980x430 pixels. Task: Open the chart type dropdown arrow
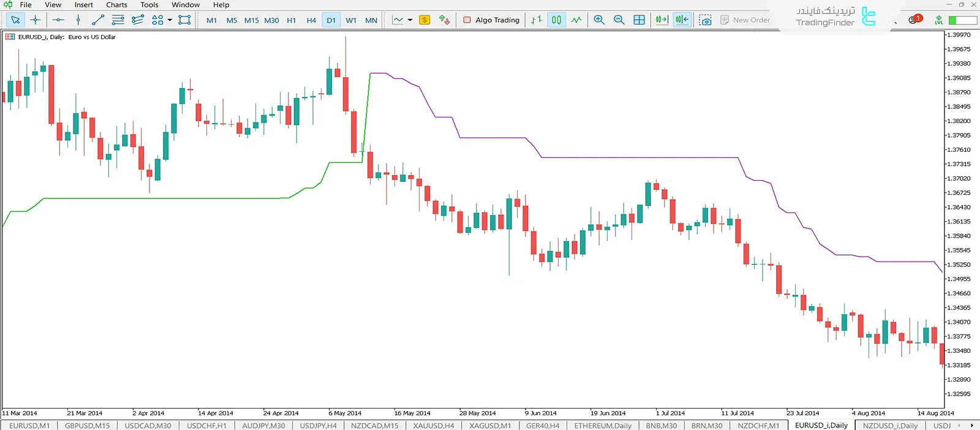click(x=410, y=20)
